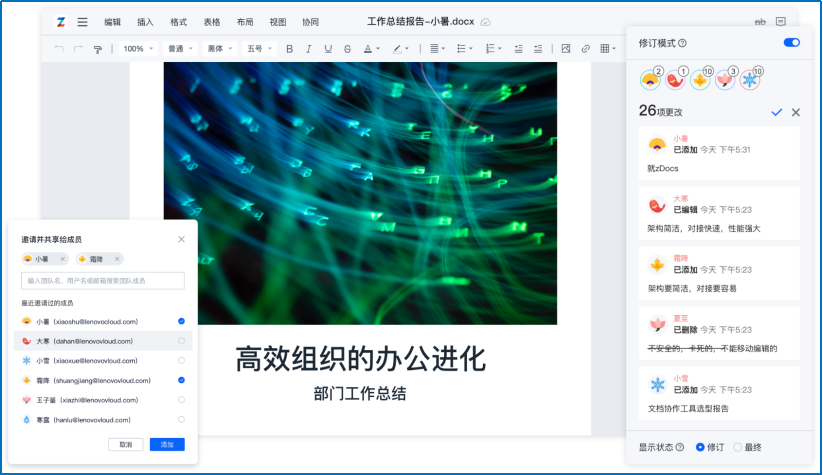Screen dimensions: 823x475
Task: Click the cloud sync icon beside filename
Action: coord(486,22)
